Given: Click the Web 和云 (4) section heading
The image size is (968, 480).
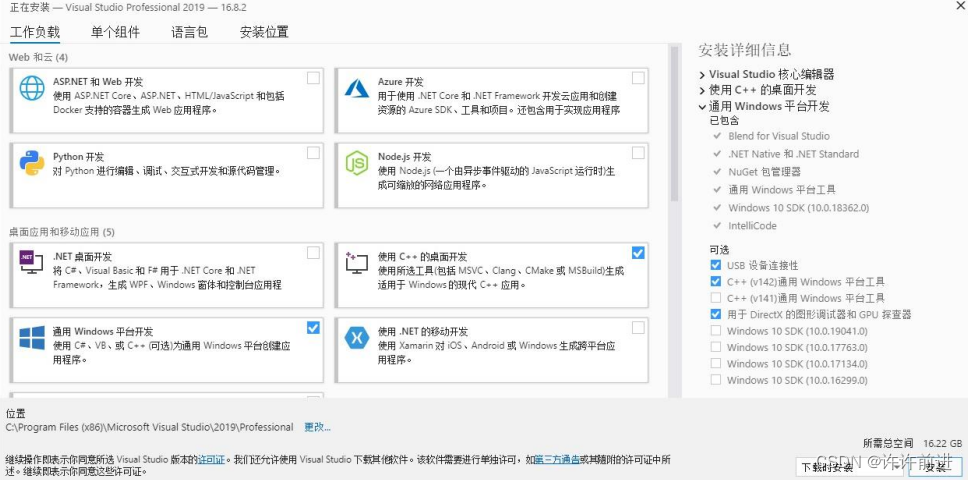Looking at the screenshot, I should pos(38,57).
